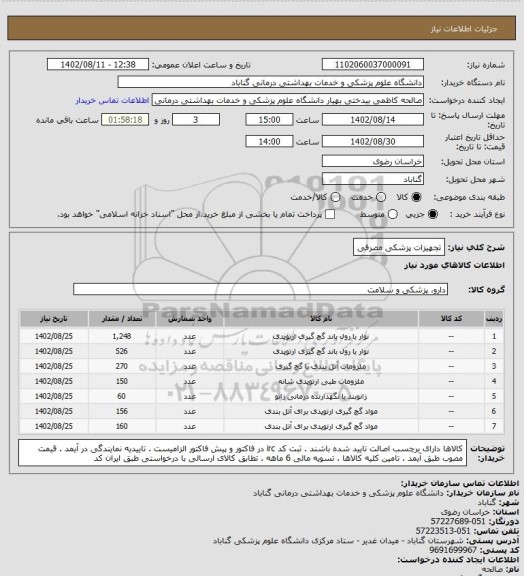Click the quantity cell 526 in row 2
This screenshot has height=576, width=524.
(x=122, y=351)
